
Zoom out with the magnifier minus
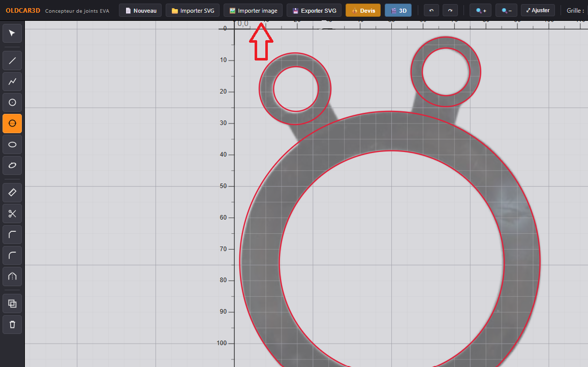pos(506,11)
